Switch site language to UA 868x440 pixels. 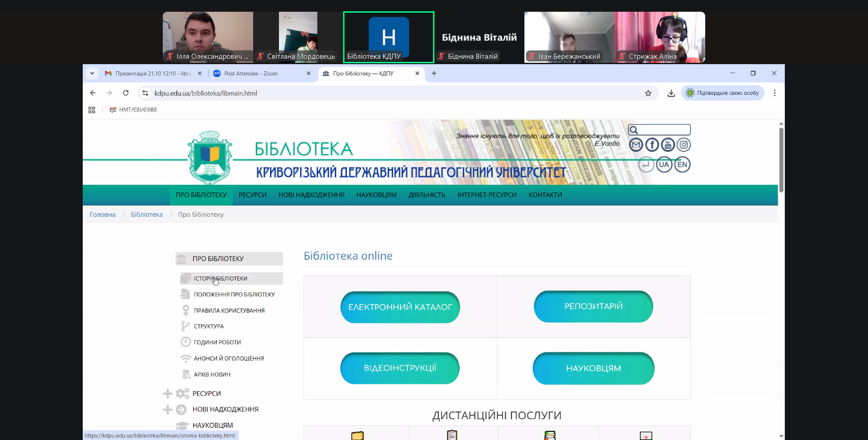click(664, 164)
